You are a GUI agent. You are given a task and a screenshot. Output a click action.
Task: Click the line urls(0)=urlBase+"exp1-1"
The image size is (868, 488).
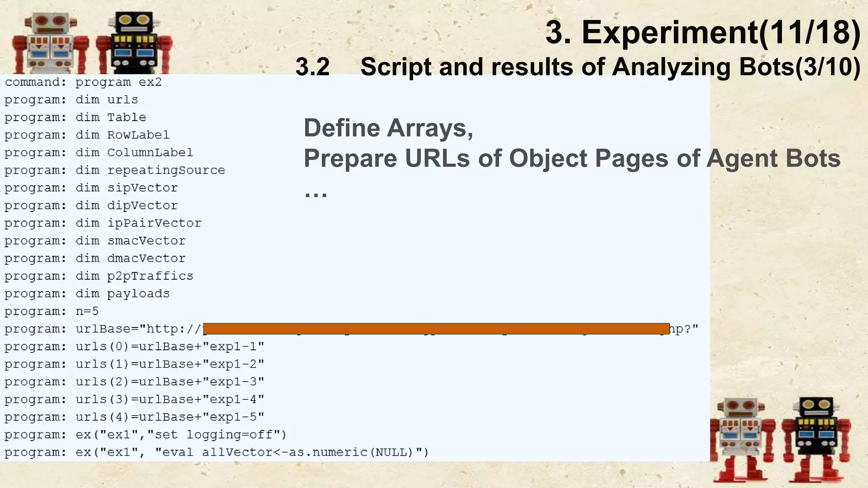pyautogui.click(x=134, y=347)
